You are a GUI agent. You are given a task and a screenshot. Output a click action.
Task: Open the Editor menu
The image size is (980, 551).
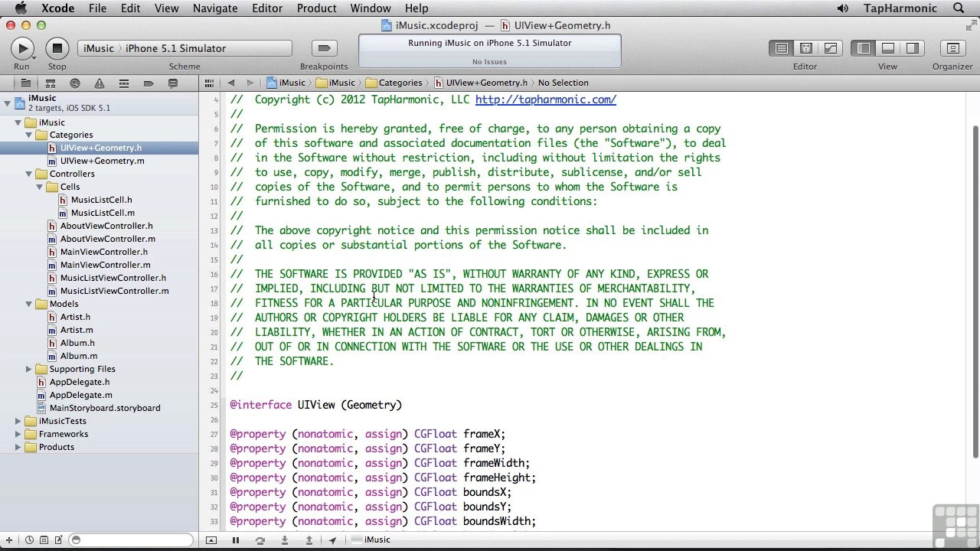(x=267, y=8)
